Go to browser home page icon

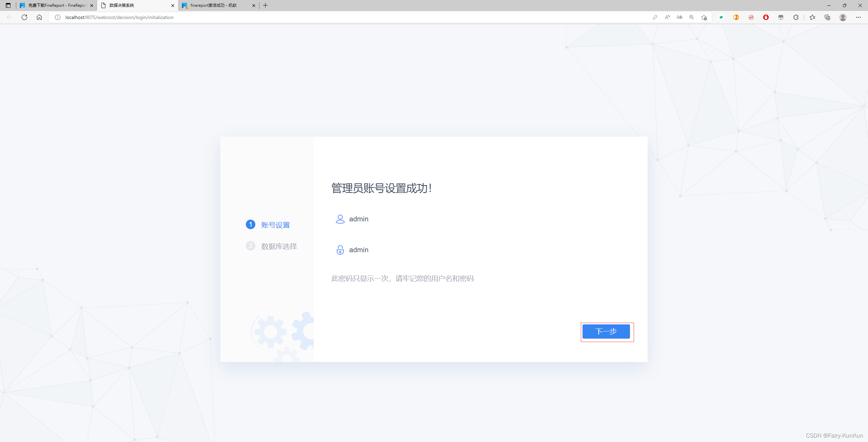click(x=39, y=17)
